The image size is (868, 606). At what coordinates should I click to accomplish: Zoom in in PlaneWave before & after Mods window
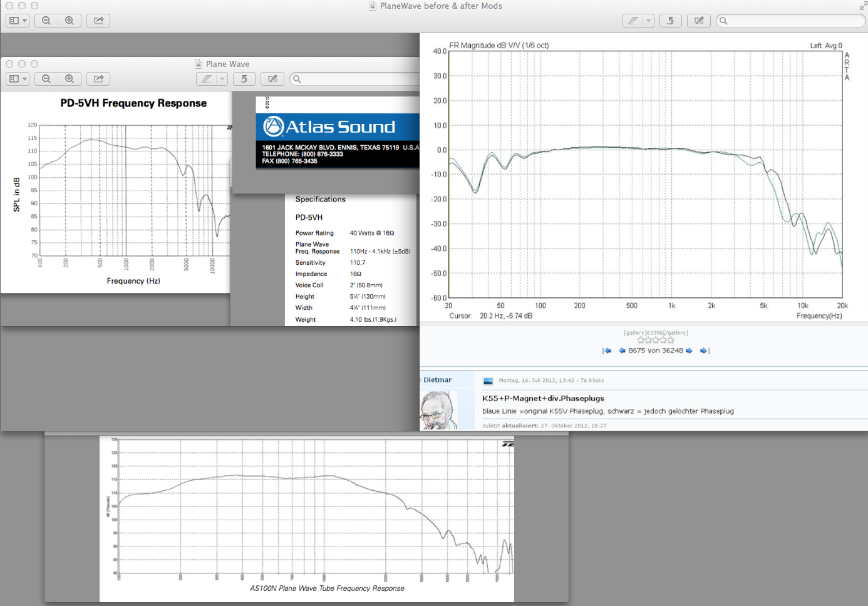click(70, 21)
